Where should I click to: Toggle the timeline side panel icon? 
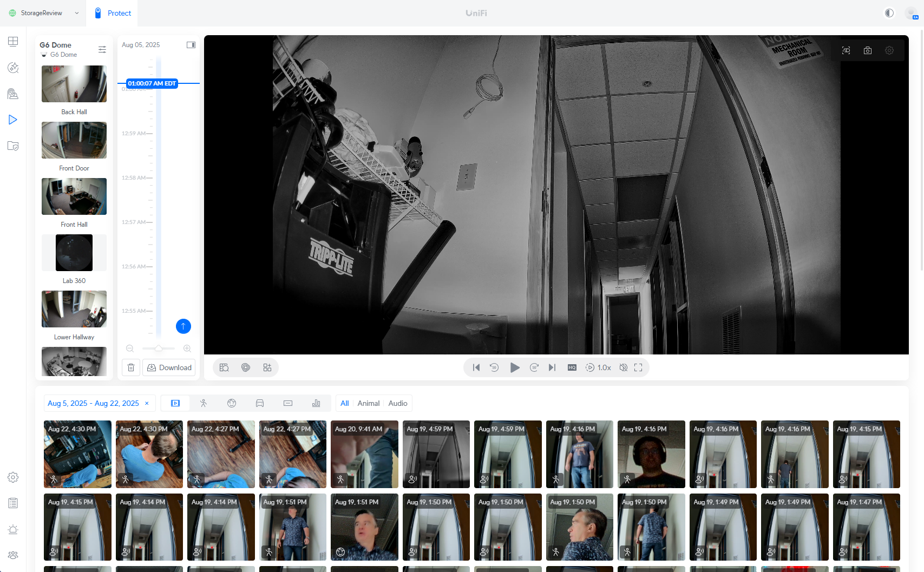191,45
